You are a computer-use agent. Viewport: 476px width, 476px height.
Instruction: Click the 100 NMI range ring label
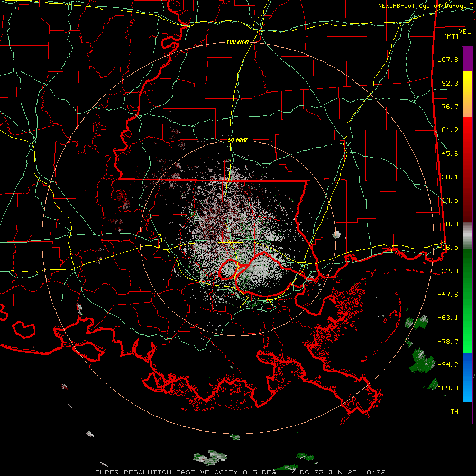tap(237, 42)
